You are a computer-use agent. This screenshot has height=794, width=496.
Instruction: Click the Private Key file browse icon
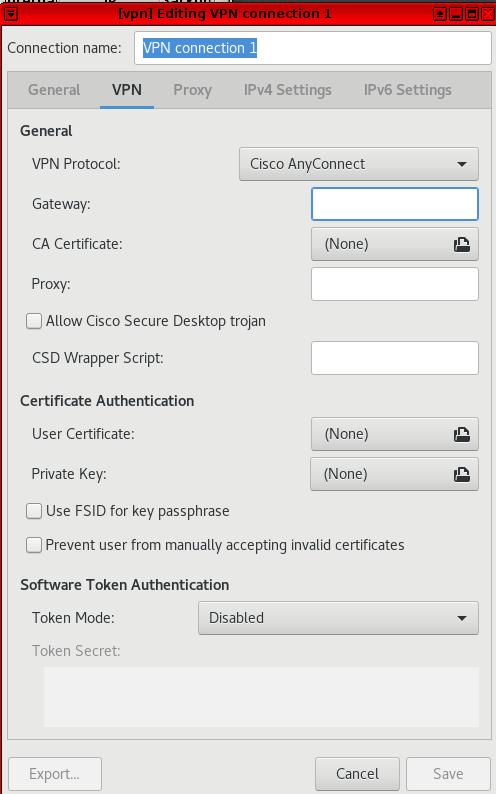coord(462,474)
